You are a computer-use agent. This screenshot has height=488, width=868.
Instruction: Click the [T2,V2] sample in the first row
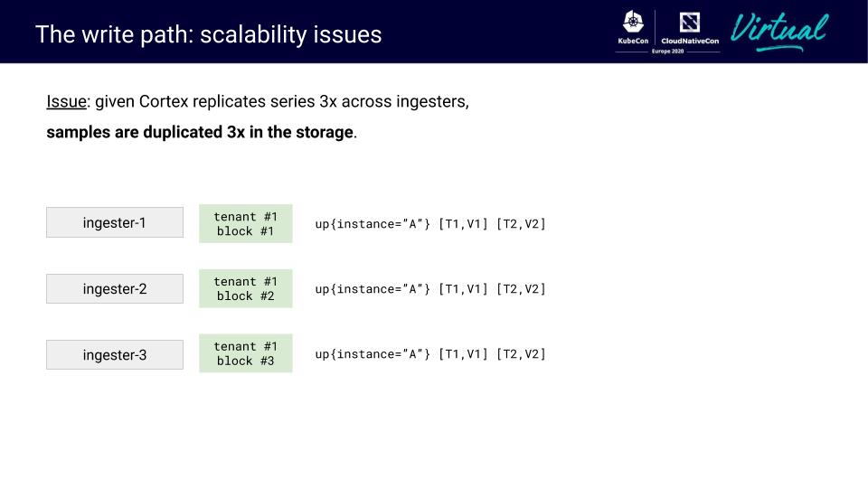pos(521,223)
